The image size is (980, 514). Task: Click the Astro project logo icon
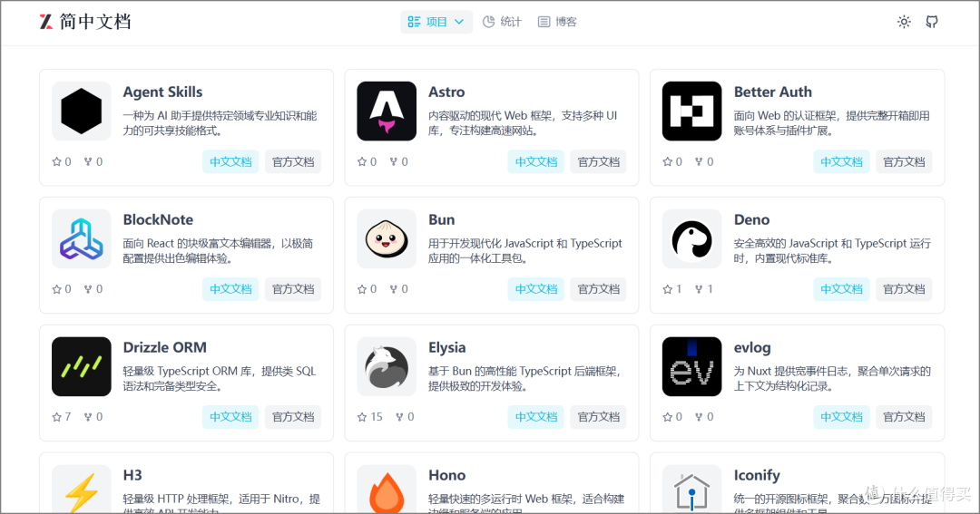tap(387, 112)
